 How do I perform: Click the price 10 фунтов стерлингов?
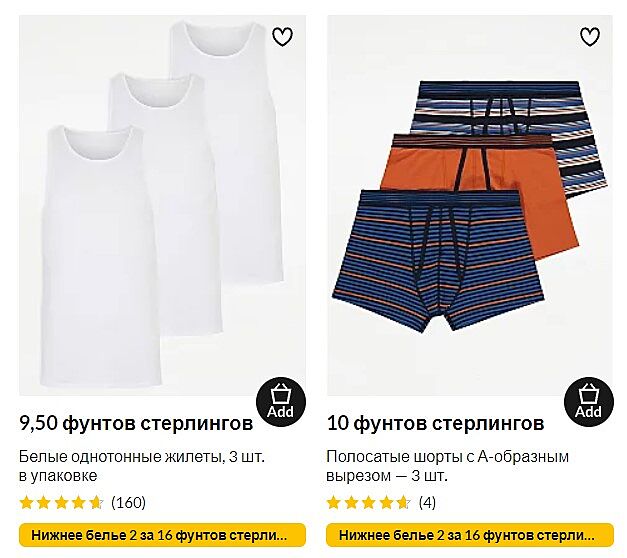pos(435,423)
